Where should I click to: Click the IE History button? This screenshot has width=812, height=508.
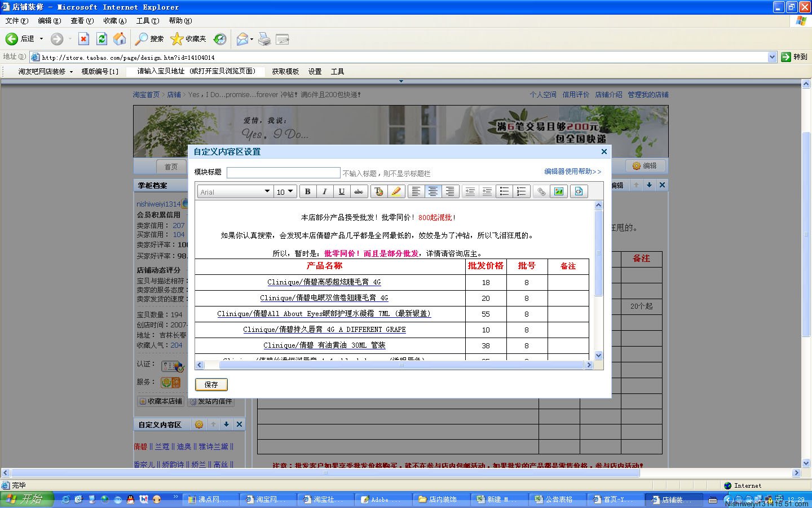click(x=220, y=38)
